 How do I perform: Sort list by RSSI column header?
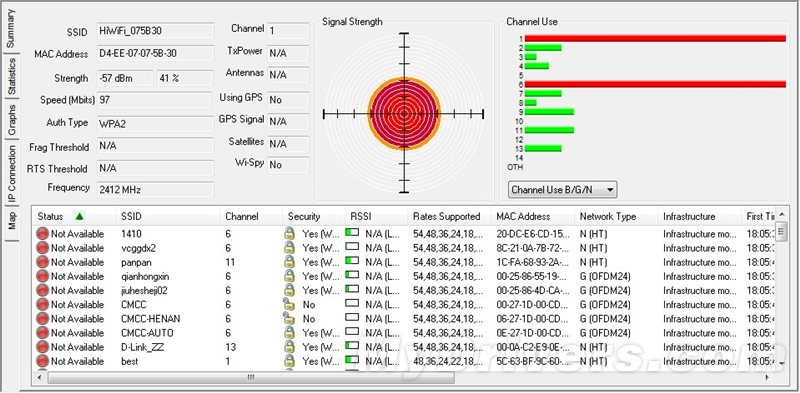pos(377,216)
